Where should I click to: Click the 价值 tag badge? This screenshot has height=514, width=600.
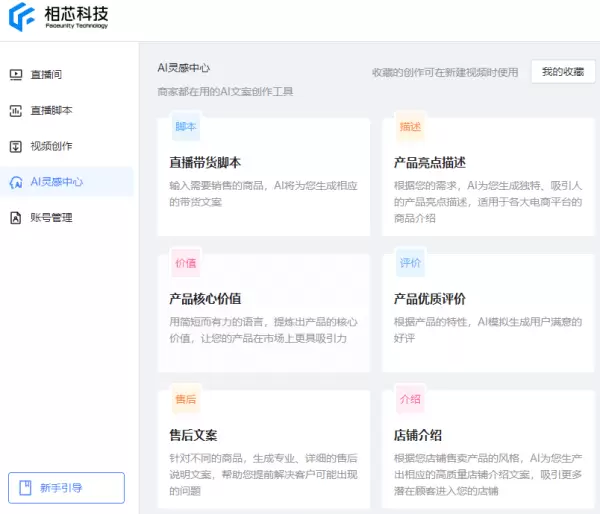coord(186,264)
